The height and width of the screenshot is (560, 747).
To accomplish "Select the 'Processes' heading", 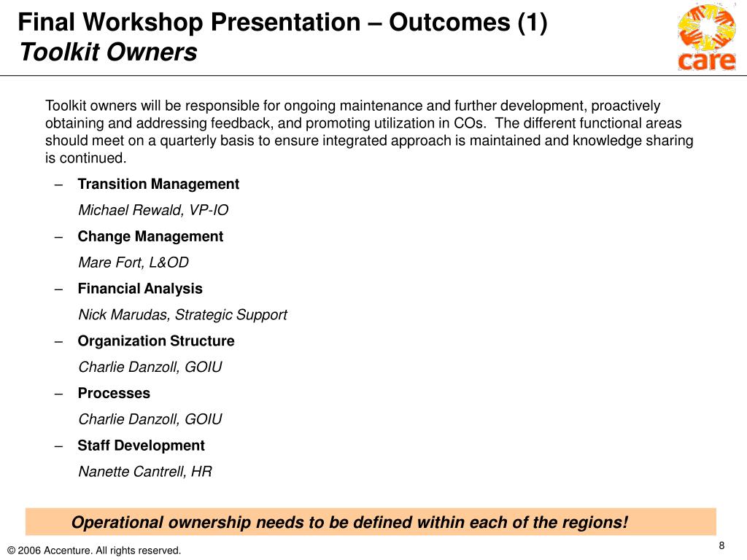I will (114, 393).
